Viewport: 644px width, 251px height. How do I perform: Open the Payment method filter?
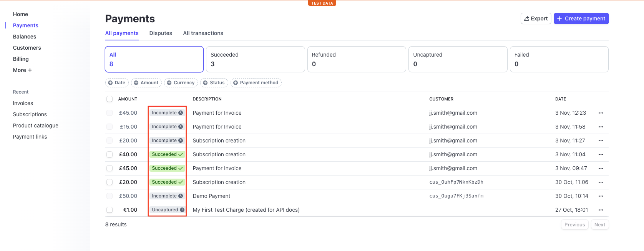tap(256, 83)
